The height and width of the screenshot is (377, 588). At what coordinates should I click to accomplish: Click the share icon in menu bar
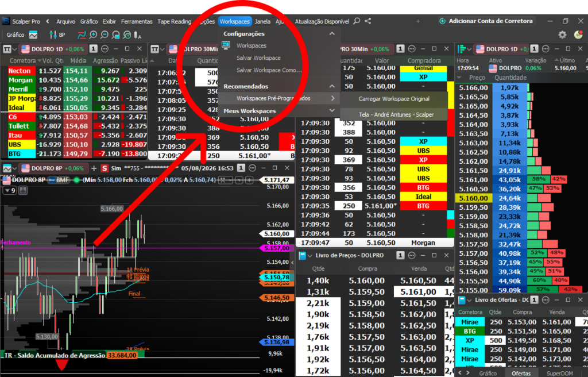368,21
